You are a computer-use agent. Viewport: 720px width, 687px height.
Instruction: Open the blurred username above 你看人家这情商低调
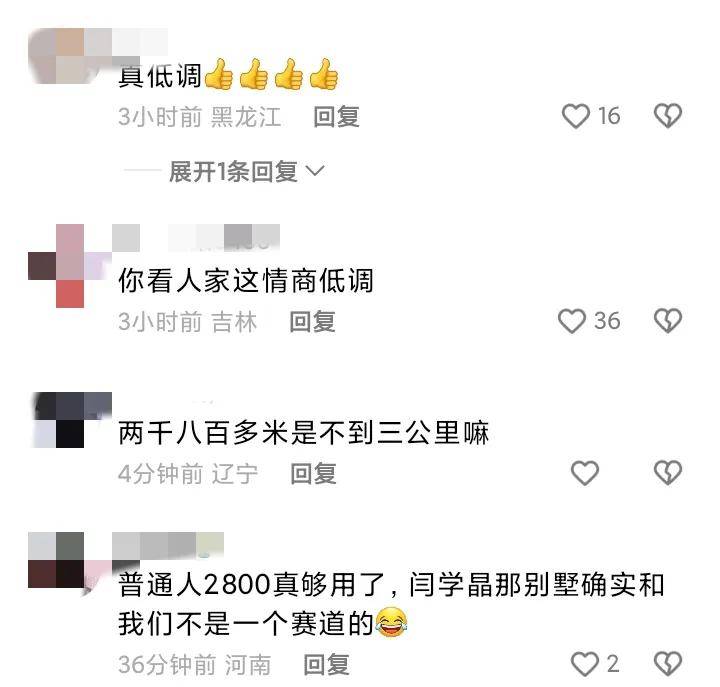pyautogui.click(x=196, y=238)
